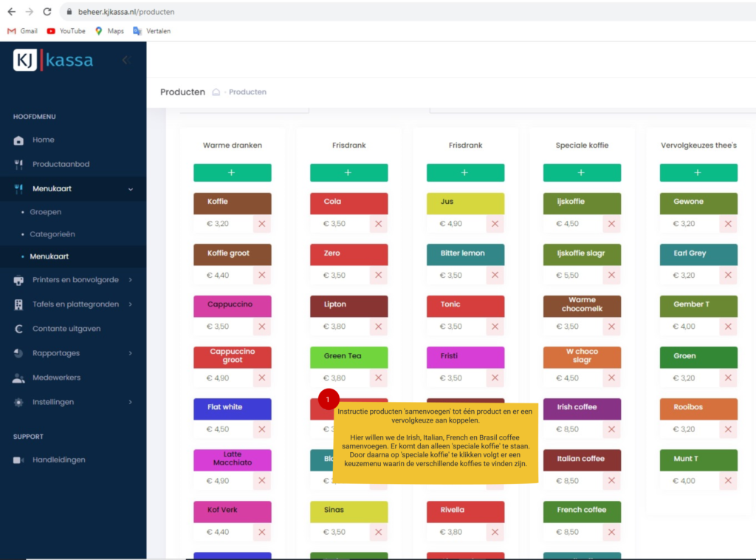Click home breadcrumb icon beside Producten
This screenshot has height=560, width=756.
click(216, 92)
